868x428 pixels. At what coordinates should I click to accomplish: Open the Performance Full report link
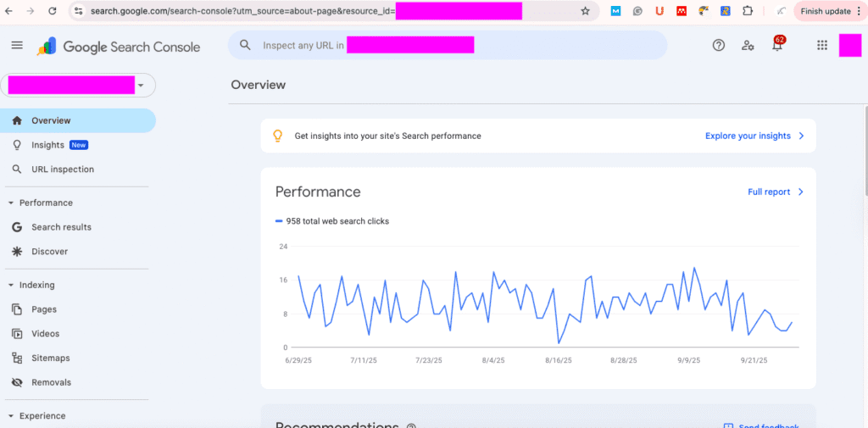pos(769,192)
